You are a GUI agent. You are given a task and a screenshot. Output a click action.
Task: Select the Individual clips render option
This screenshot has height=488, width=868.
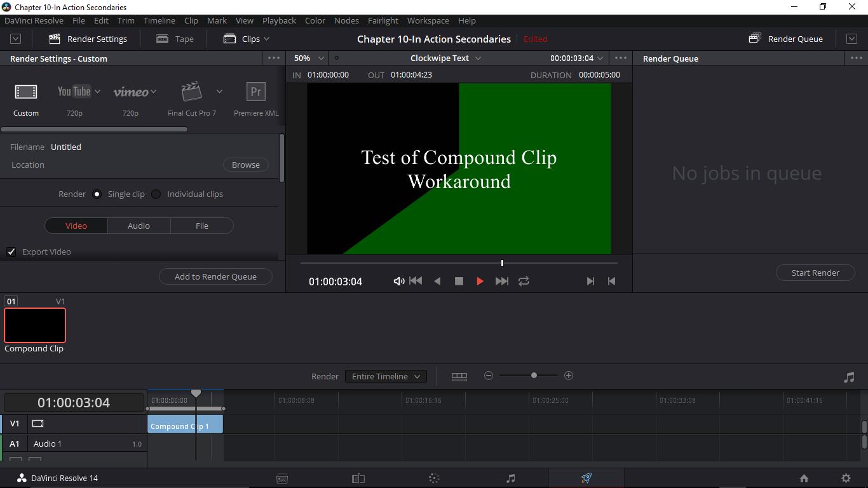(x=156, y=194)
